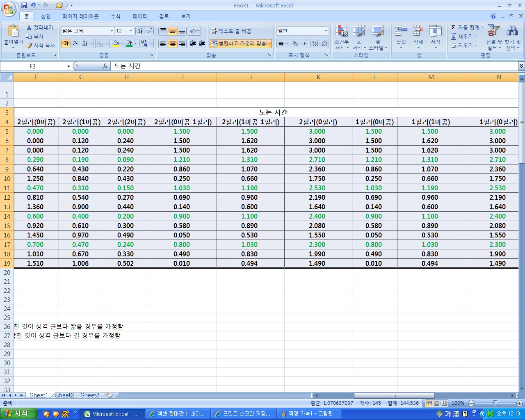525x420 pixels.
Task: Click the Sort & Filter (정렬 및 필터) icon
Action: click(494, 32)
